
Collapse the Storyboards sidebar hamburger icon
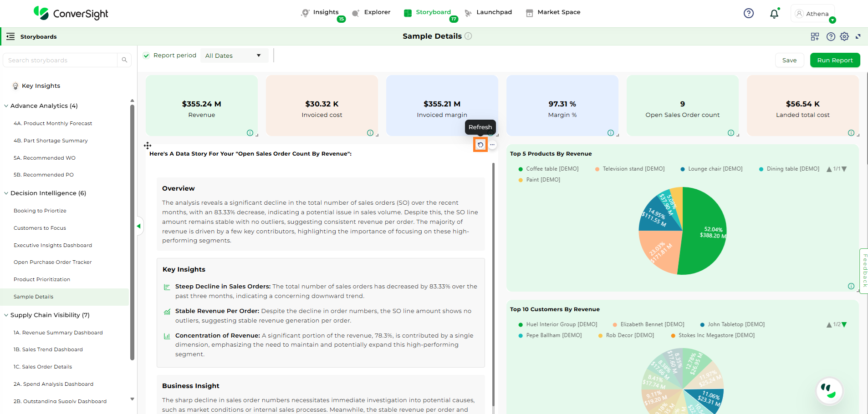[10, 36]
